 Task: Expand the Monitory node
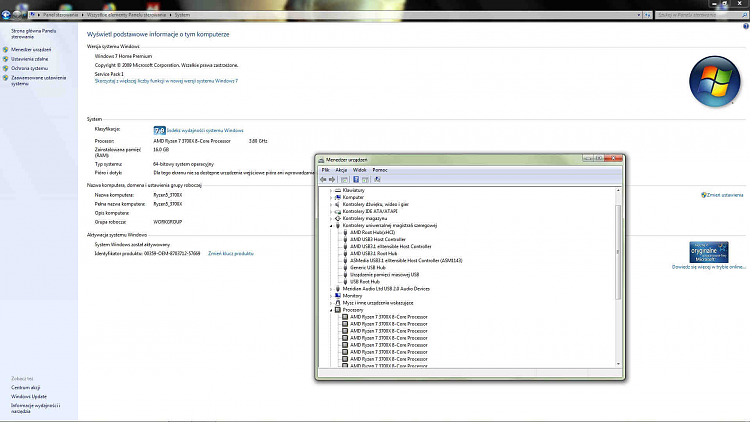(x=331, y=296)
